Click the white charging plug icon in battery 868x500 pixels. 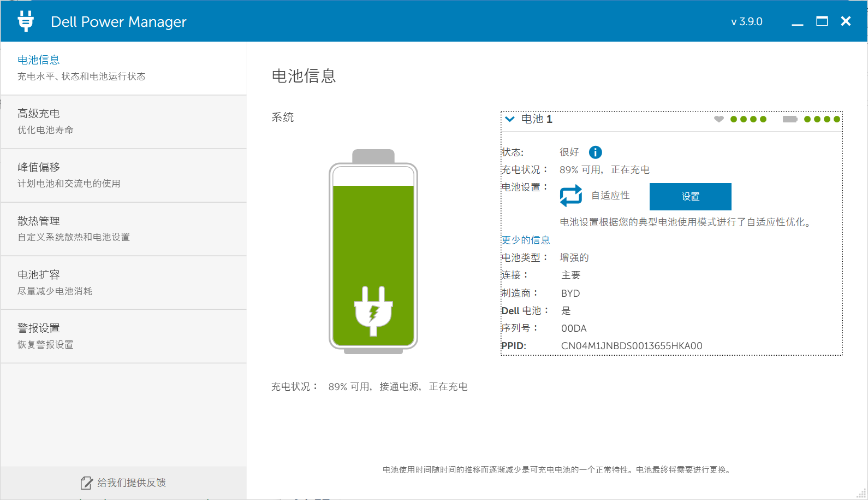coord(373,311)
